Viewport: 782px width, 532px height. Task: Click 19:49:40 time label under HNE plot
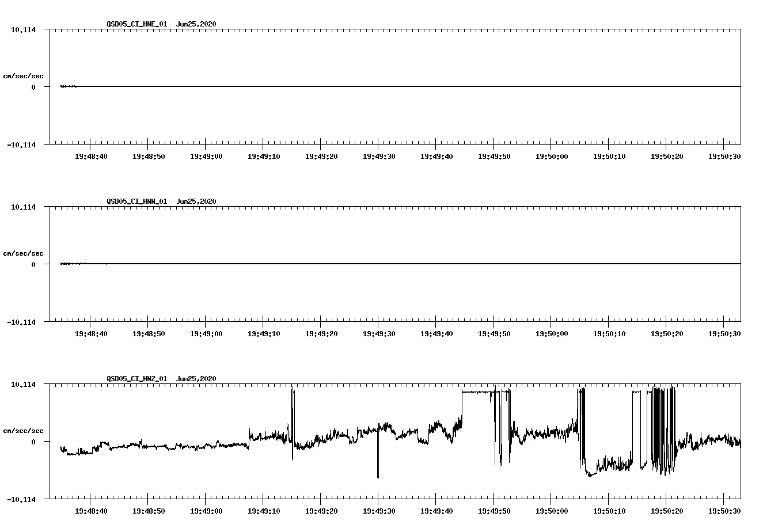coord(436,156)
